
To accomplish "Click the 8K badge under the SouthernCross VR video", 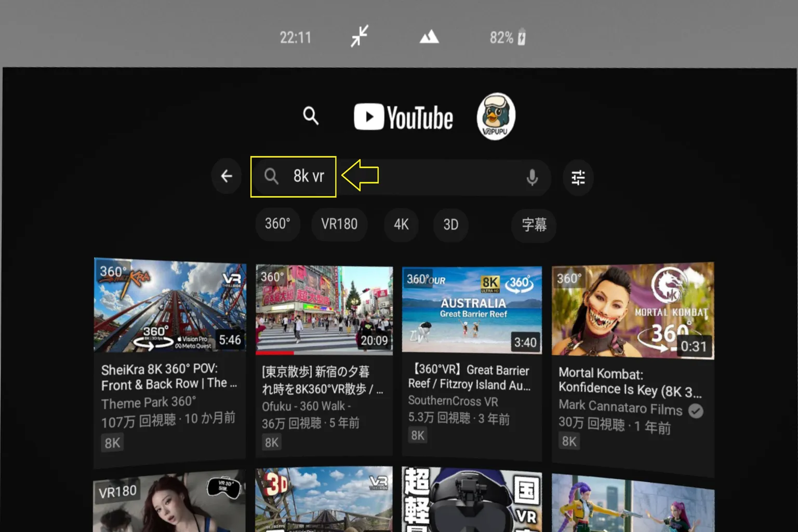I will [418, 435].
